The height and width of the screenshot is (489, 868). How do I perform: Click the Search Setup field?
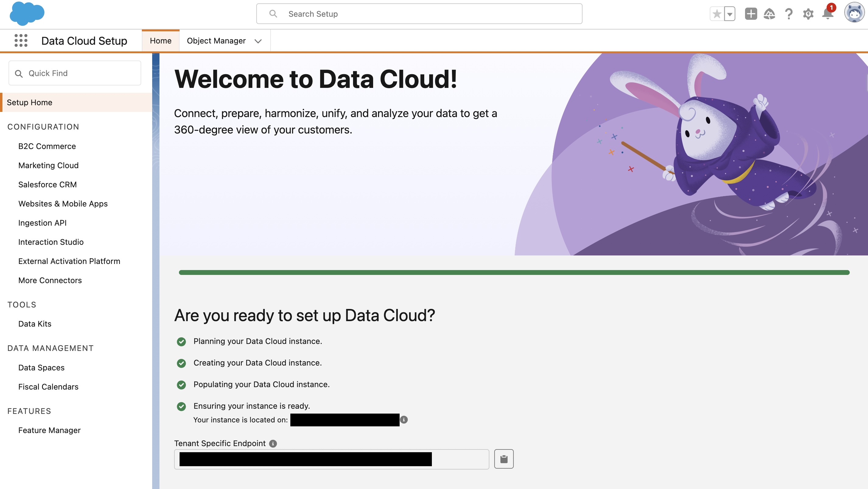point(419,14)
